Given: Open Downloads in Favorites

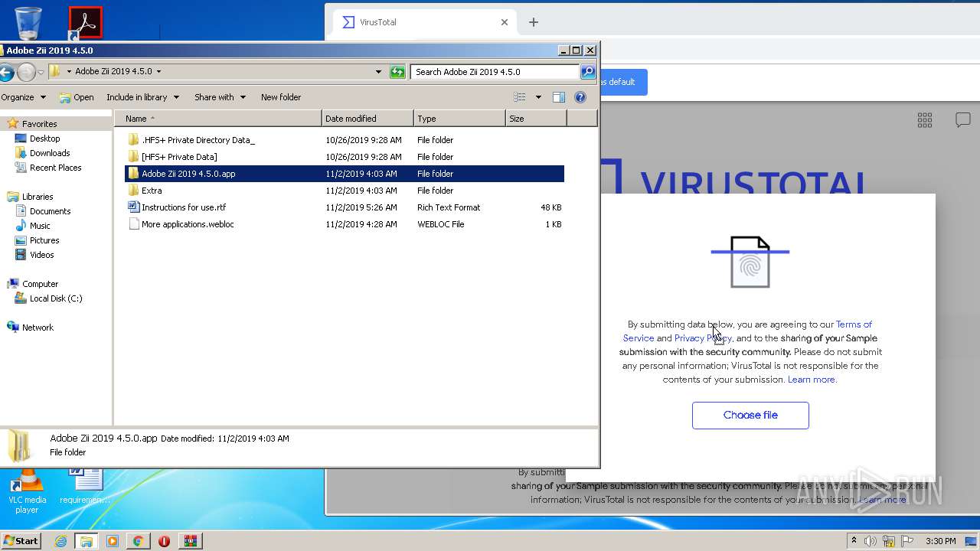Looking at the screenshot, I should pos(50,153).
